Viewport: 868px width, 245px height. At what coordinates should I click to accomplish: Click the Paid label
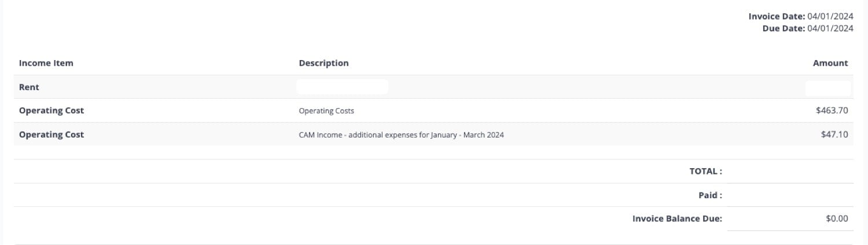click(x=710, y=195)
